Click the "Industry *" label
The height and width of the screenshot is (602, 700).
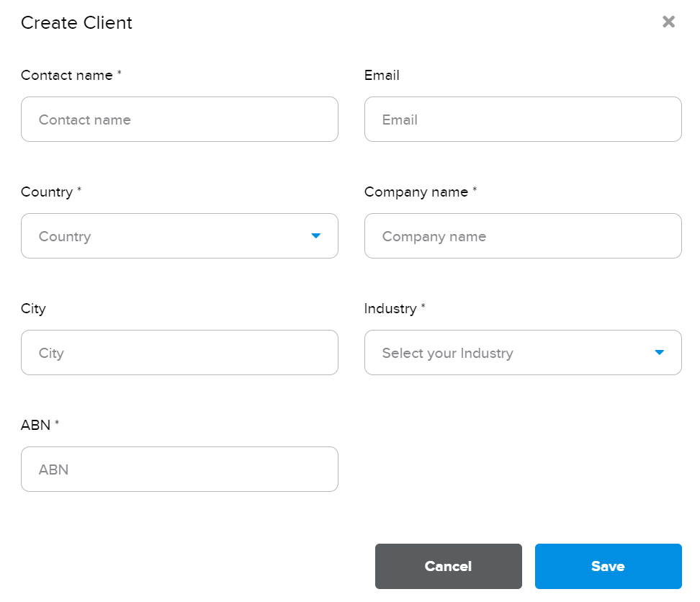point(395,308)
